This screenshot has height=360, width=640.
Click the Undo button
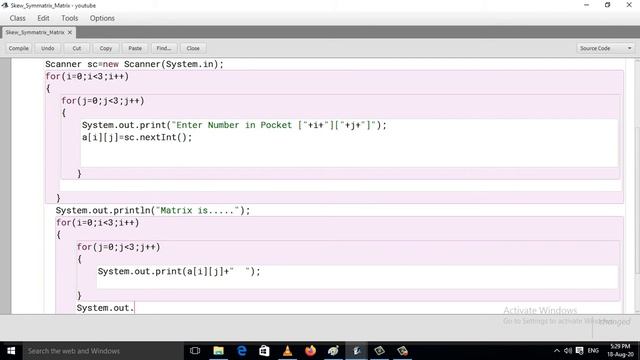click(48, 48)
